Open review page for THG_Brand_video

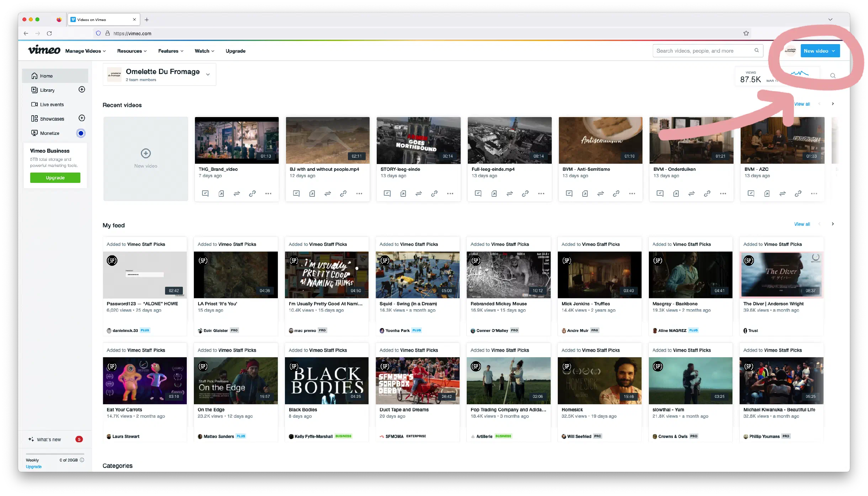pyautogui.click(x=205, y=194)
